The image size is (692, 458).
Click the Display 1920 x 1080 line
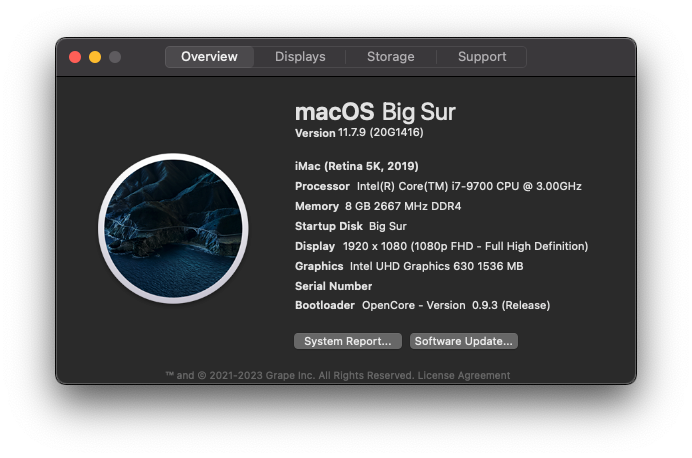[442, 246]
